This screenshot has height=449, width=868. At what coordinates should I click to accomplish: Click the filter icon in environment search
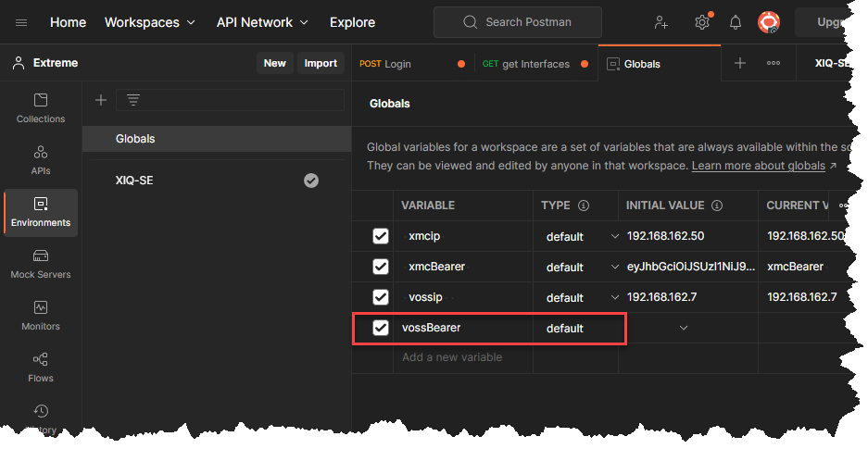[x=132, y=100]
